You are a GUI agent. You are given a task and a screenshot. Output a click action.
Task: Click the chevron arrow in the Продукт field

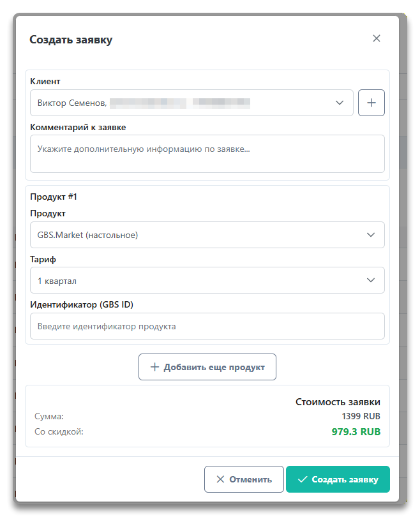click(371, 235)
